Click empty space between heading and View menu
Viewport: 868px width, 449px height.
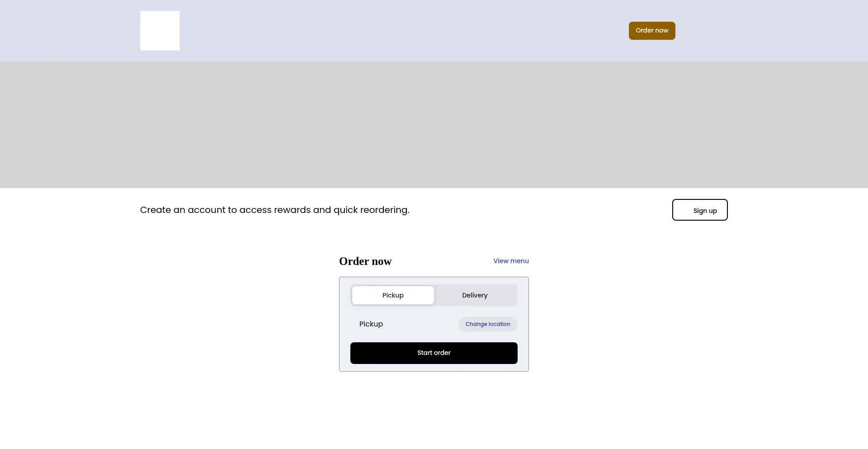pos(443,261)
